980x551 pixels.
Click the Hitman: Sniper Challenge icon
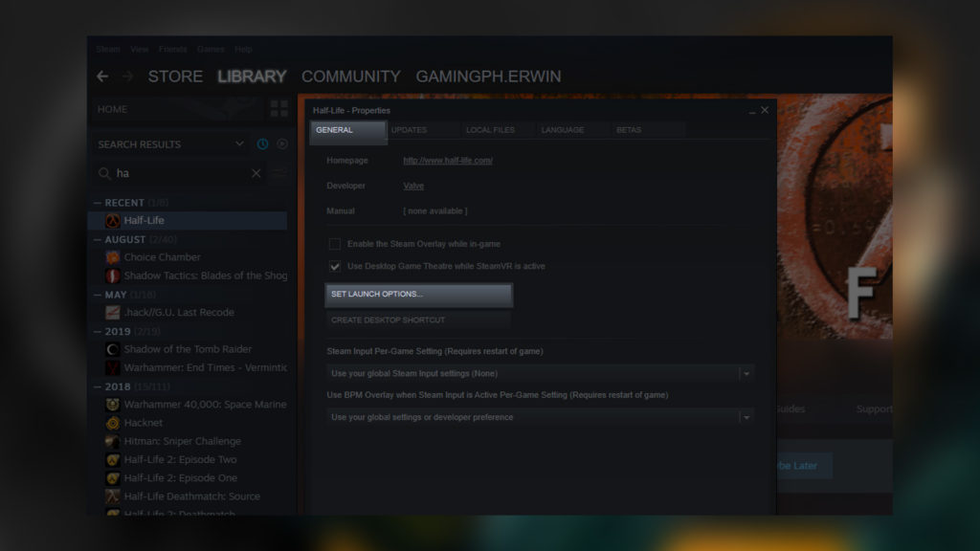(113, 441)
